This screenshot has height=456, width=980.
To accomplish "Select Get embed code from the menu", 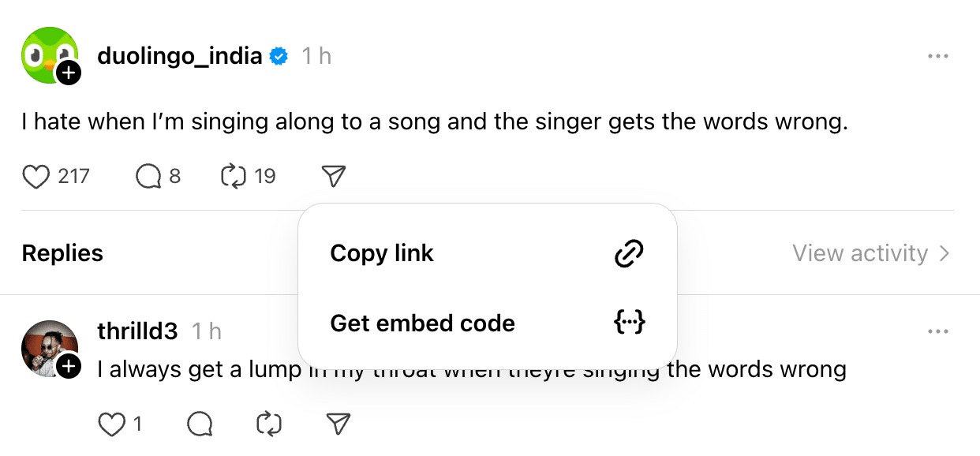I will coord(423,323).
